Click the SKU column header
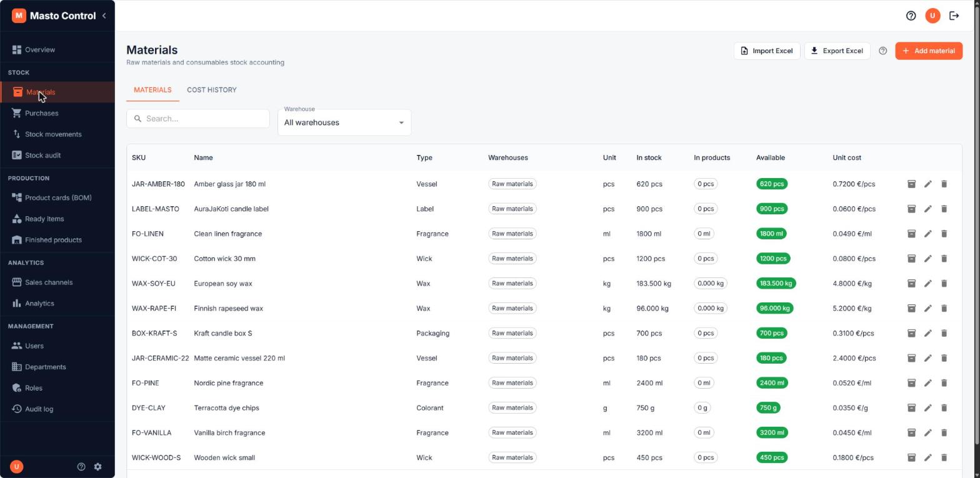The height and width of the screenshot is (478, 980). [139, 157]
